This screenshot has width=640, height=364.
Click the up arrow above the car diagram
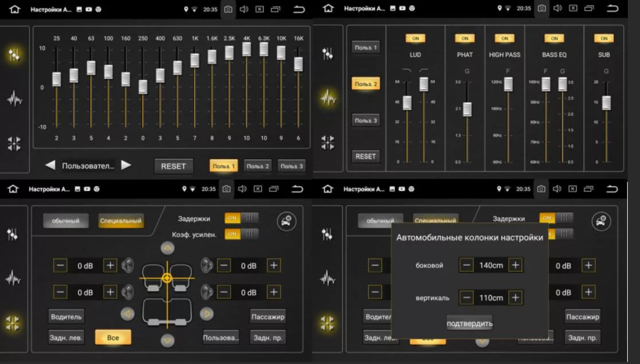pos(167,248)
